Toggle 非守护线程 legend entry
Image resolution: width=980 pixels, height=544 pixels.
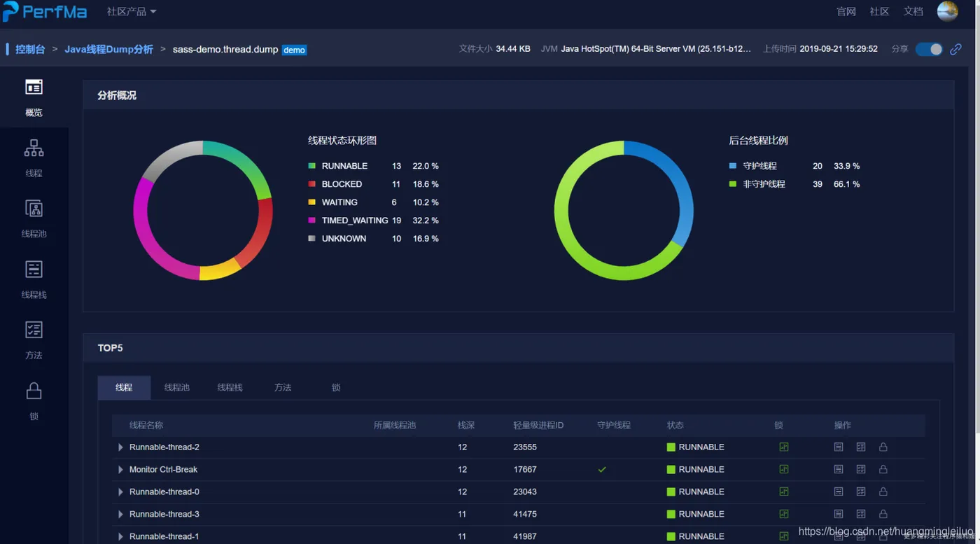coord(757,184)
